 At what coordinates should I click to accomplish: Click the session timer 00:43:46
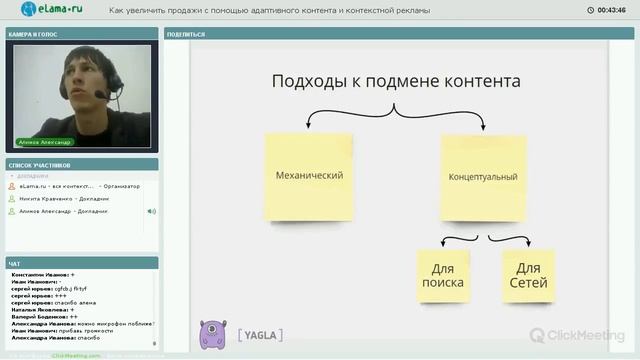tap(611, 10)
